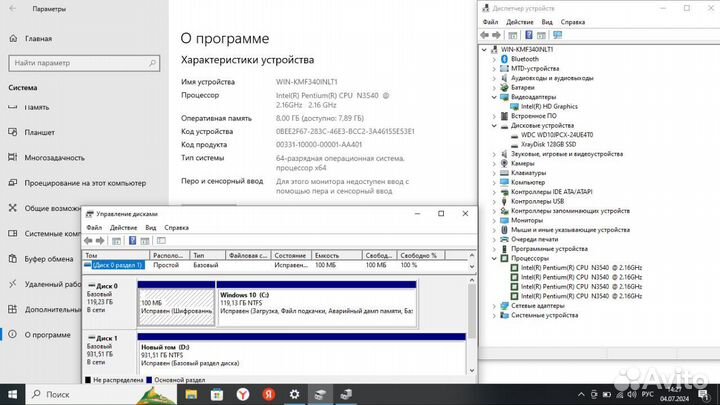Click Disk Management vertical scrollbar thumb
720x405 pixels.
point(472,312)
